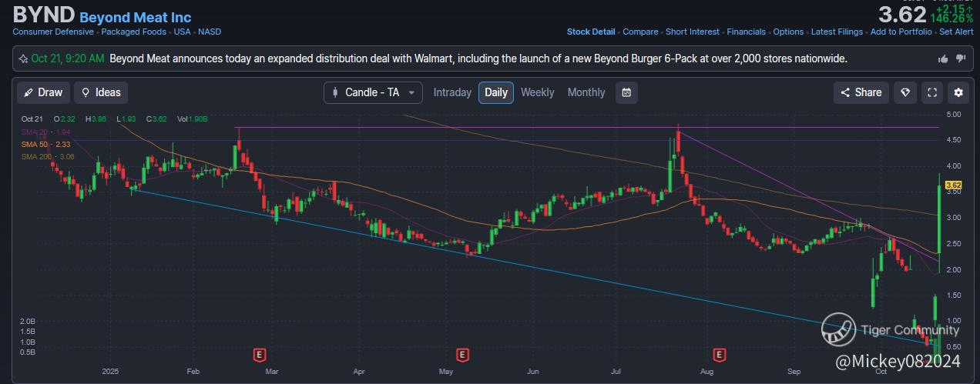Click Set Alert

pos(956,32)
